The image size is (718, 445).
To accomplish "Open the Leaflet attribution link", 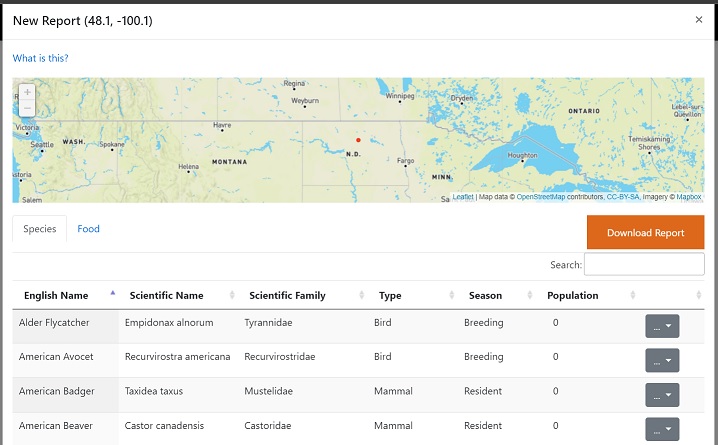I will [463, 197].
